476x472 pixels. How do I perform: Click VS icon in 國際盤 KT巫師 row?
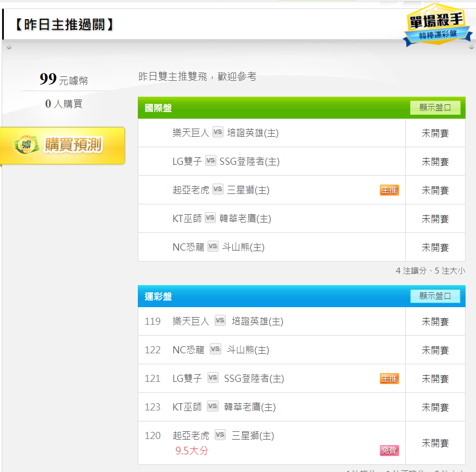click(210, 218)
